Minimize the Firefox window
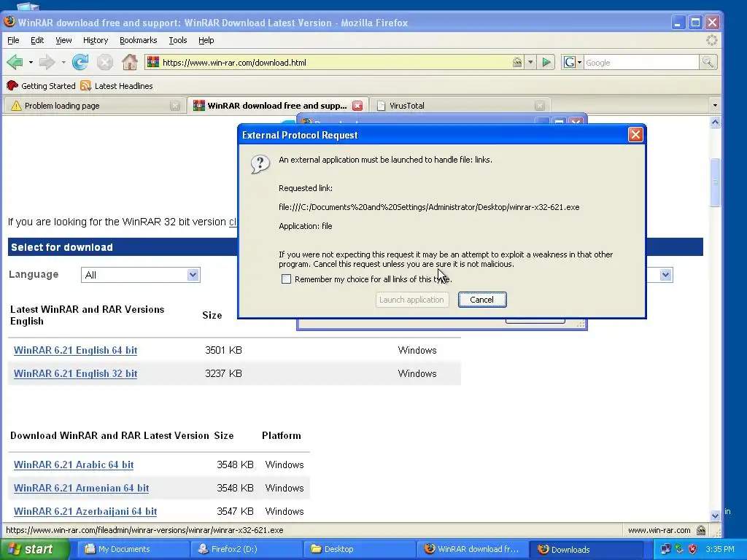The image size is (747, 560). tap(678, 23)
